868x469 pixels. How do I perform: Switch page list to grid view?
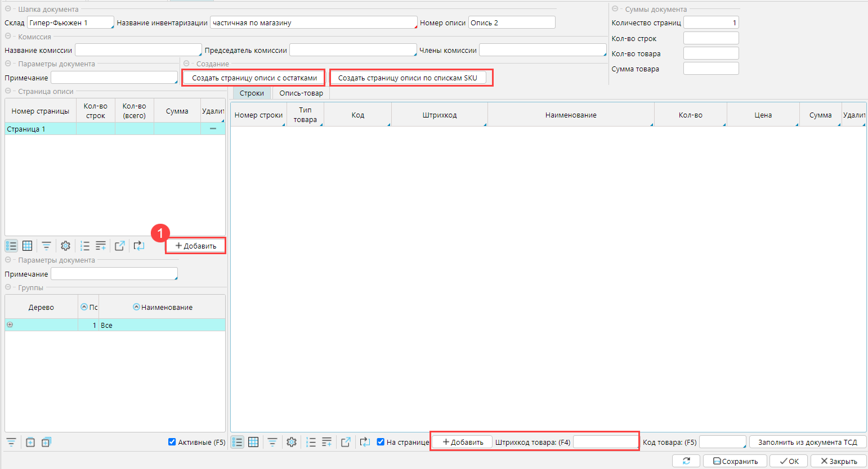click(27, 246)
